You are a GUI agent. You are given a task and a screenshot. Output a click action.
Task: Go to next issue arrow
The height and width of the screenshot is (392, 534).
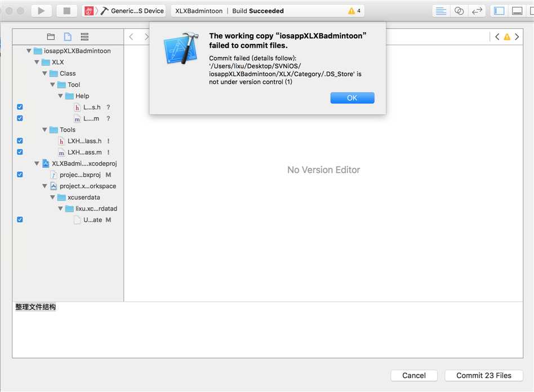pyautogui.click(x=517, y=37)
